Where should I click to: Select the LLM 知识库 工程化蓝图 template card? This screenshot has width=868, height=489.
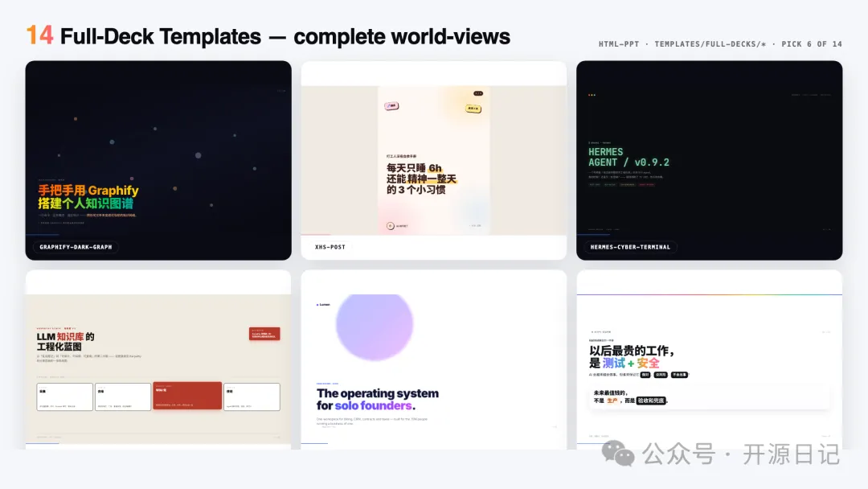coord(158,360)
